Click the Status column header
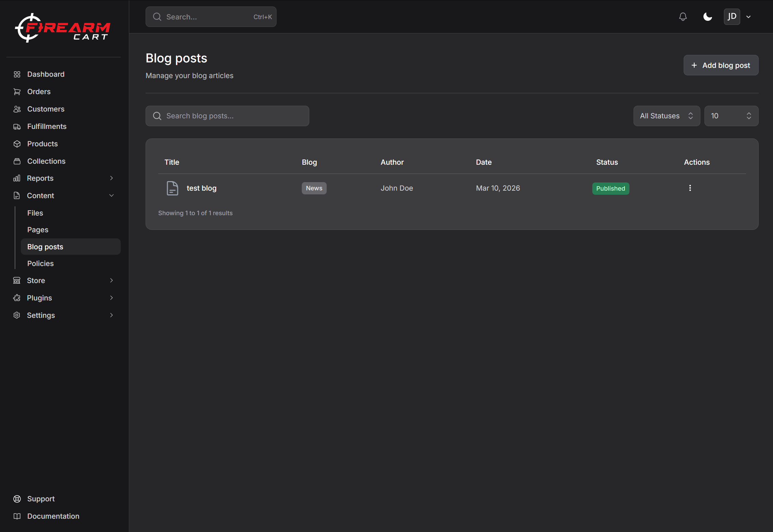 607,162
